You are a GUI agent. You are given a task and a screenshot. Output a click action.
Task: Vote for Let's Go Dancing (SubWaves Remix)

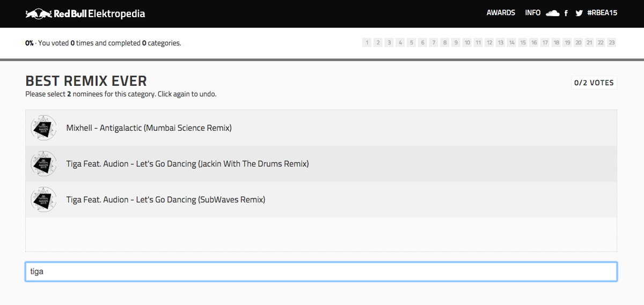(321, 200)
